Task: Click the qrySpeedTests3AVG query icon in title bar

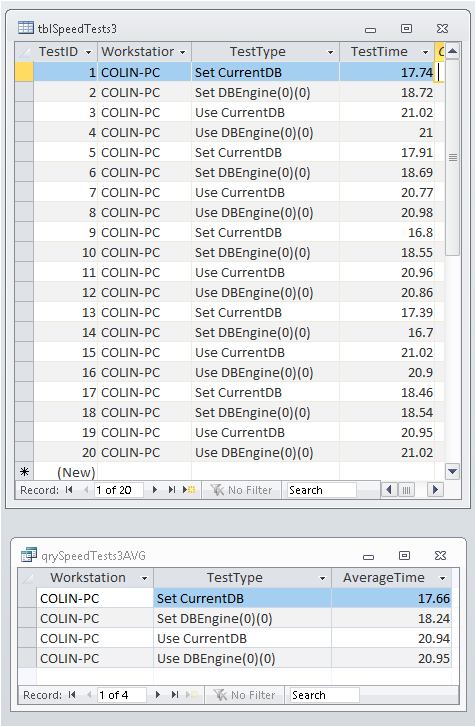Action: click(29, 555)
